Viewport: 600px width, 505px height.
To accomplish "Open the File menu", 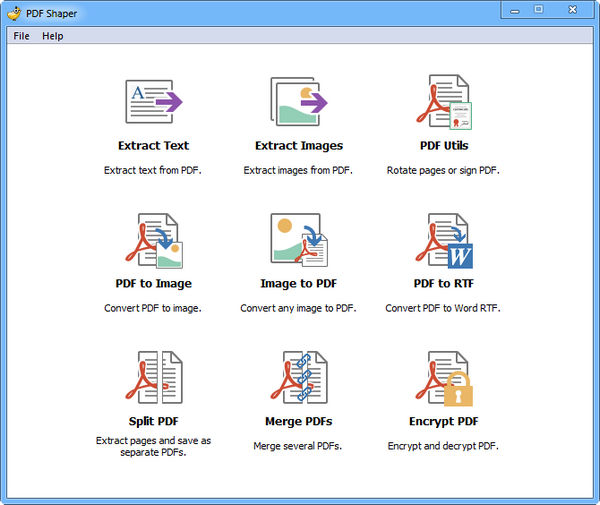I will (x=21, y=36).
